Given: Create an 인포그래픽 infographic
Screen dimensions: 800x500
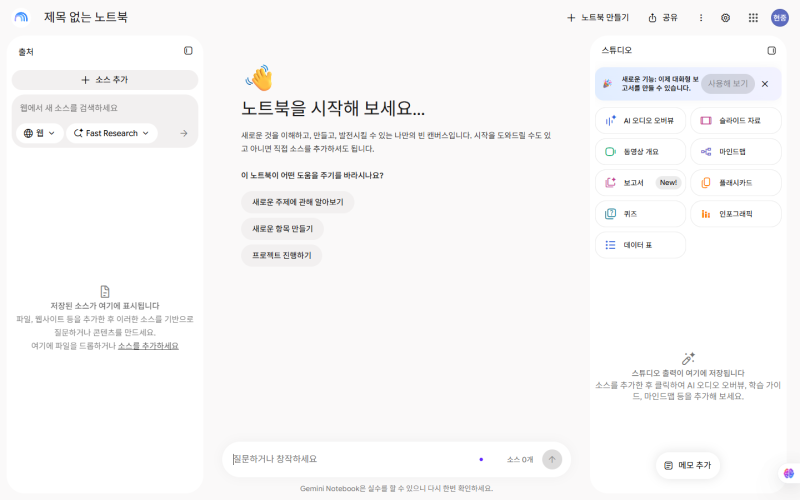Looking at the screenshot, I should [x=736, y=214].
